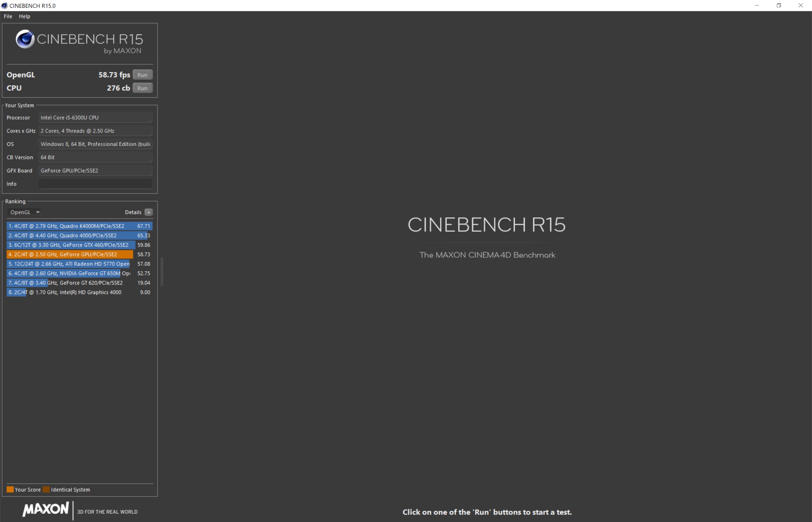Open the Help menu
The height and width of the screenshot is (522, 812).
pos(24,16)
